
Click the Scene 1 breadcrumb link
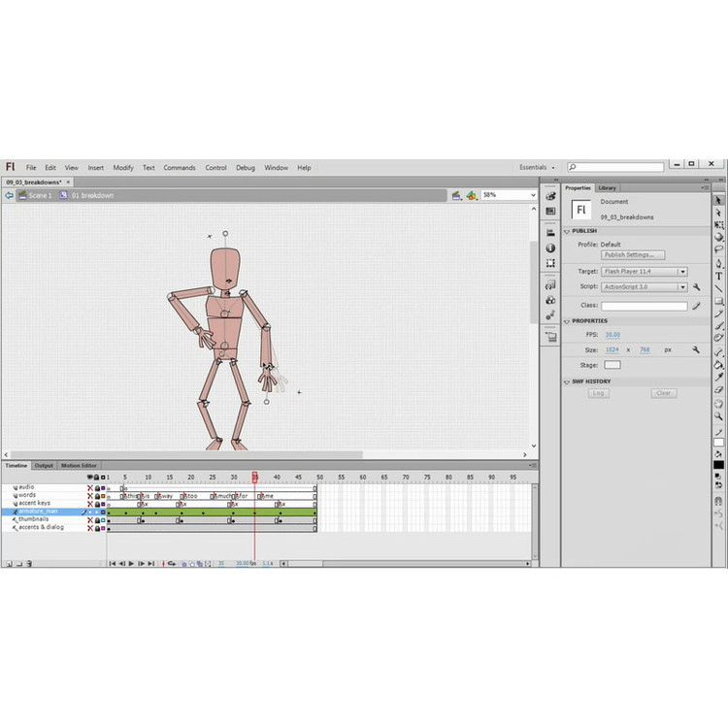coord(40,195)
